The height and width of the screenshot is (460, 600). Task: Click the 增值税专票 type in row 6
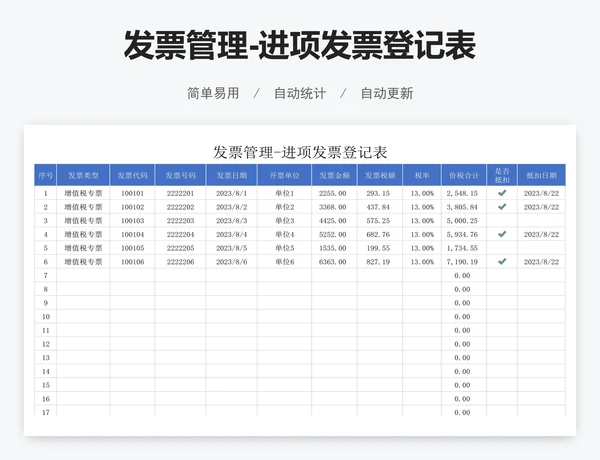point(83,262)
